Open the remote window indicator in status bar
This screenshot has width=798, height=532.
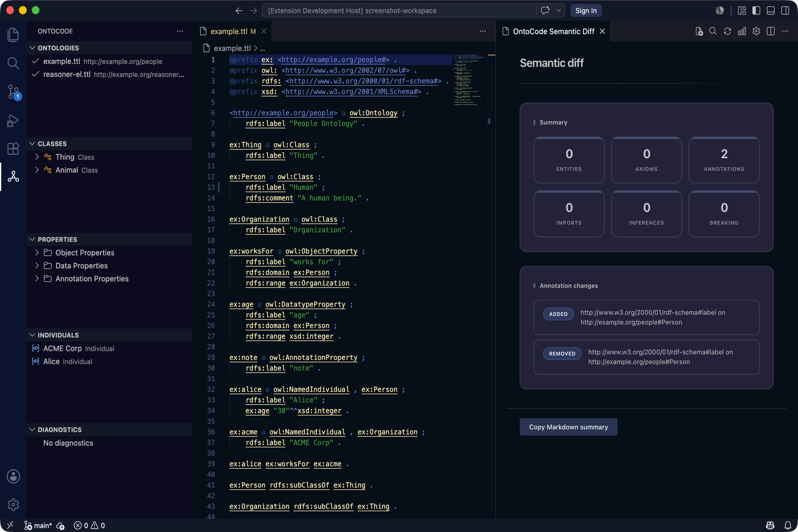pyautogui.click(x=10, y=525)
